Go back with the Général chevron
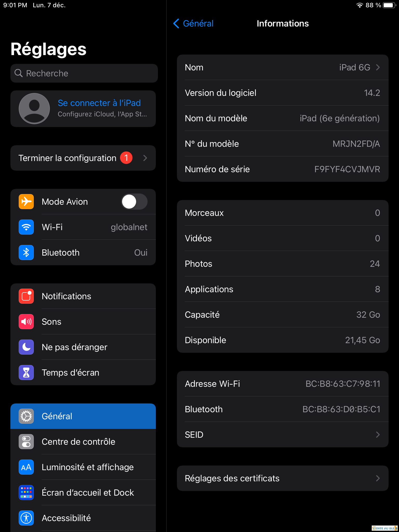The image size is (399, 532). click(176, 23)
